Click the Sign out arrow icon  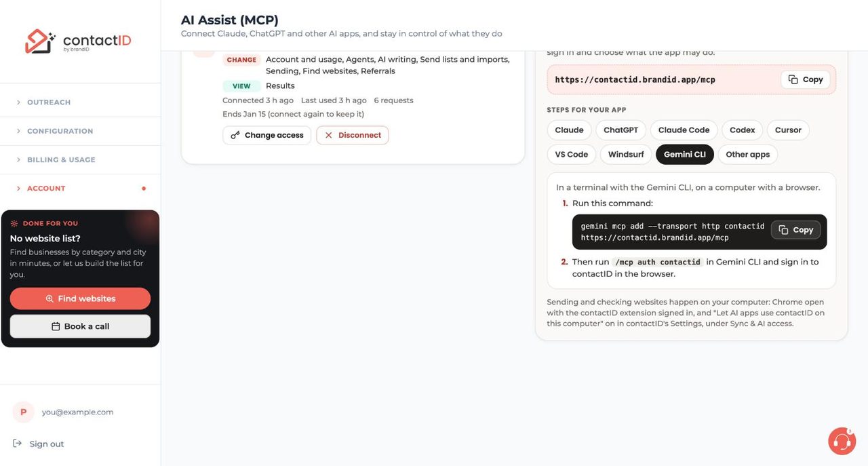click(x=18, y=444)
